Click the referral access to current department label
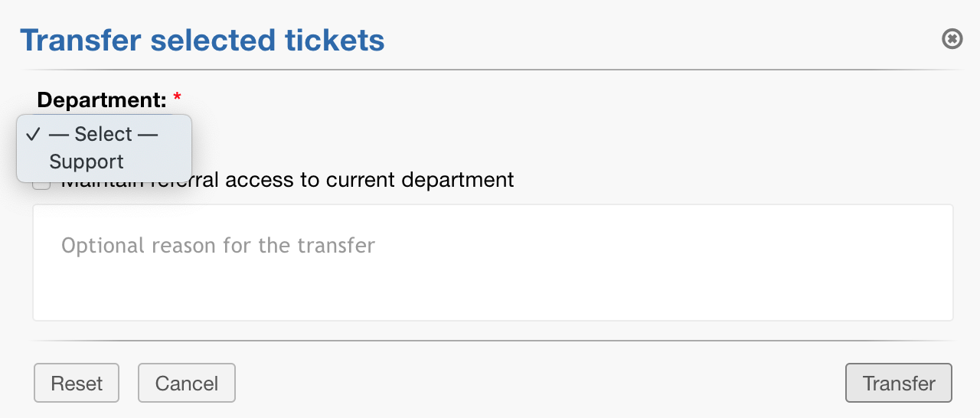This screenshot has width=980, height=418. [352, 181]
